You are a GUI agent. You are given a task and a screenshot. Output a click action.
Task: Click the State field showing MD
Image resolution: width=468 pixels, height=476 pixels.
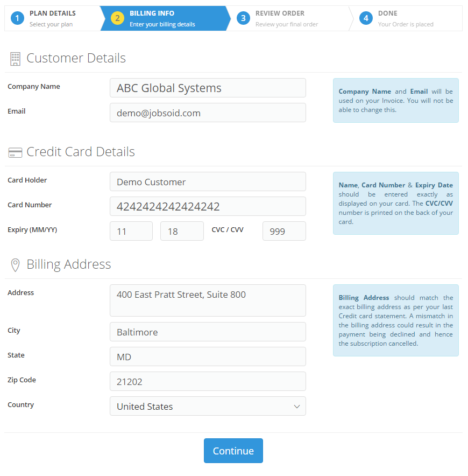point(208,356)
